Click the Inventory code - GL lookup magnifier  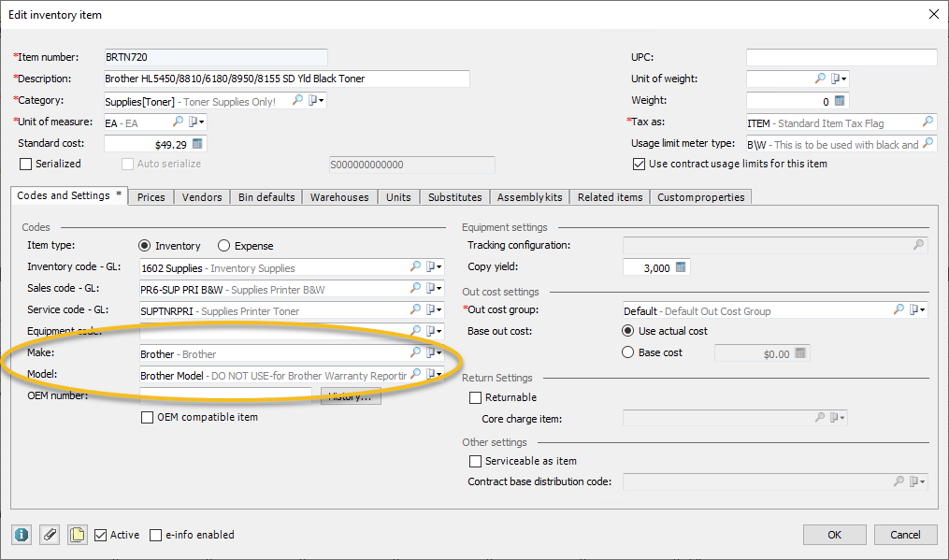click(415, 266)
